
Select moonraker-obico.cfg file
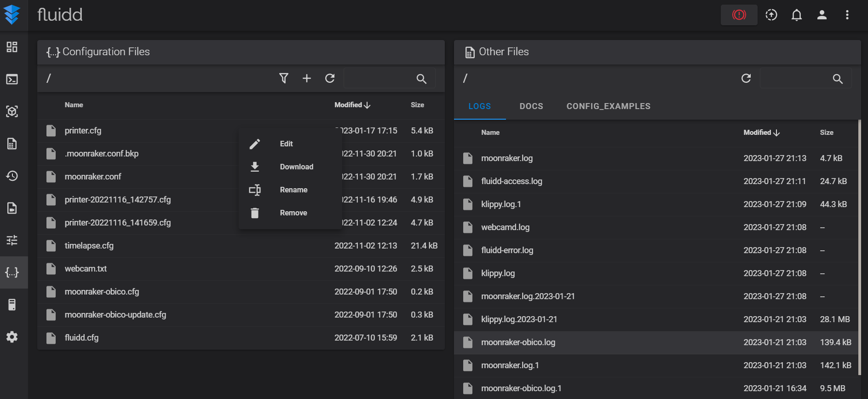click(x=241, y=292)
